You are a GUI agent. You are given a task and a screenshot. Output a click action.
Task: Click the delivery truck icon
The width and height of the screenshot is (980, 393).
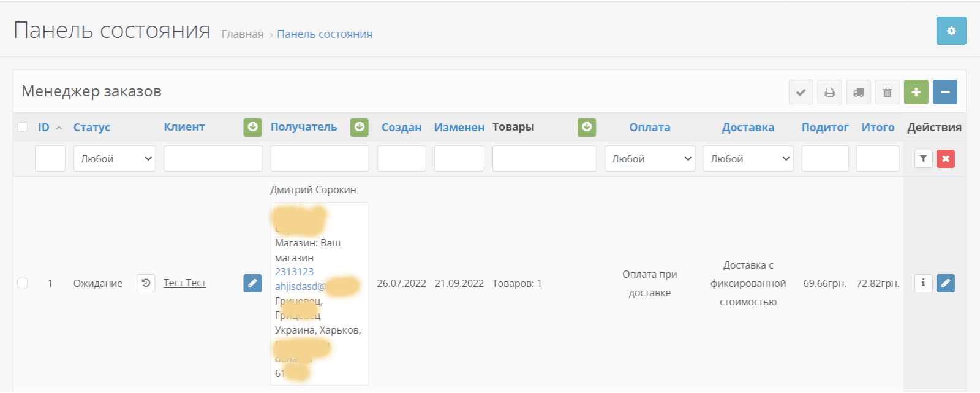(x=859, y=93)
